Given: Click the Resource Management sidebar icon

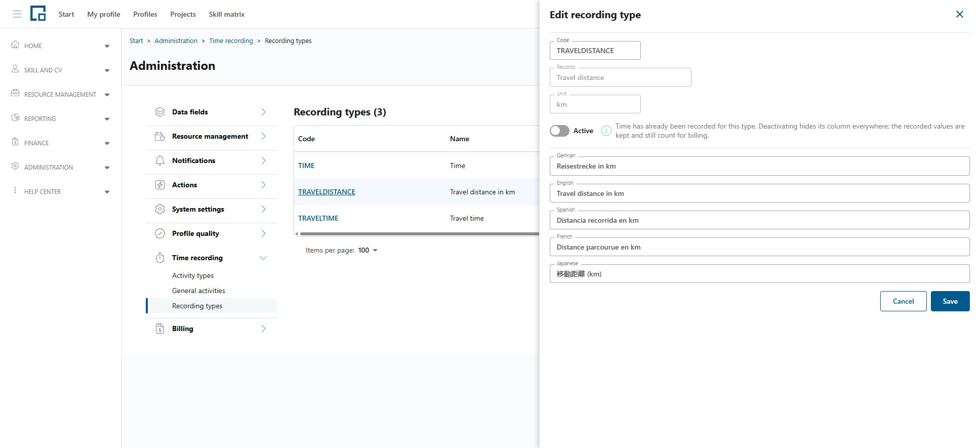Looking at the screenshot, I should coord(15,93).
